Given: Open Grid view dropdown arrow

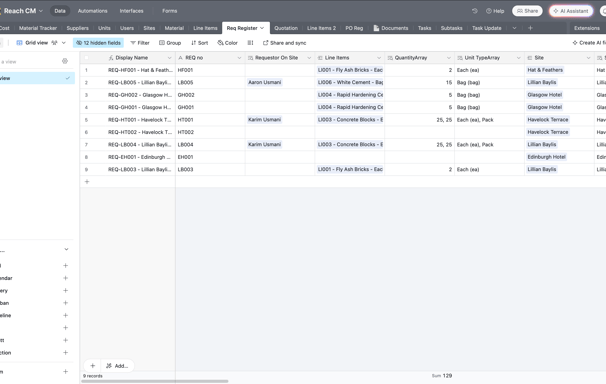Looking at the screenshot, I should pyautogui.click(x=64, y=43).
